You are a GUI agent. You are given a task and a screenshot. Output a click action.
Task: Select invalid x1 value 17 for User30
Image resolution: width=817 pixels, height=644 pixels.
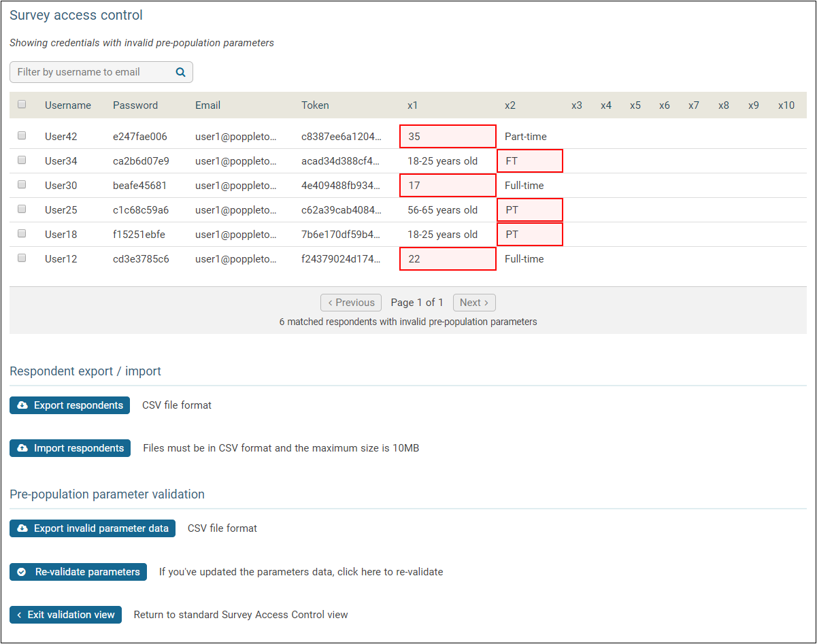448,185
